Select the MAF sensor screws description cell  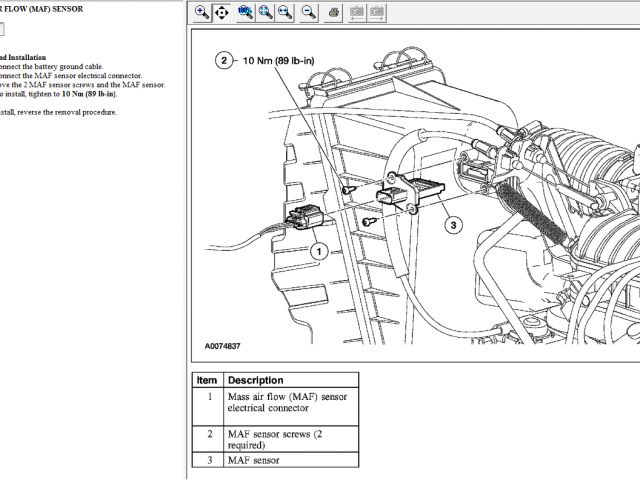[x=285, y=438]
